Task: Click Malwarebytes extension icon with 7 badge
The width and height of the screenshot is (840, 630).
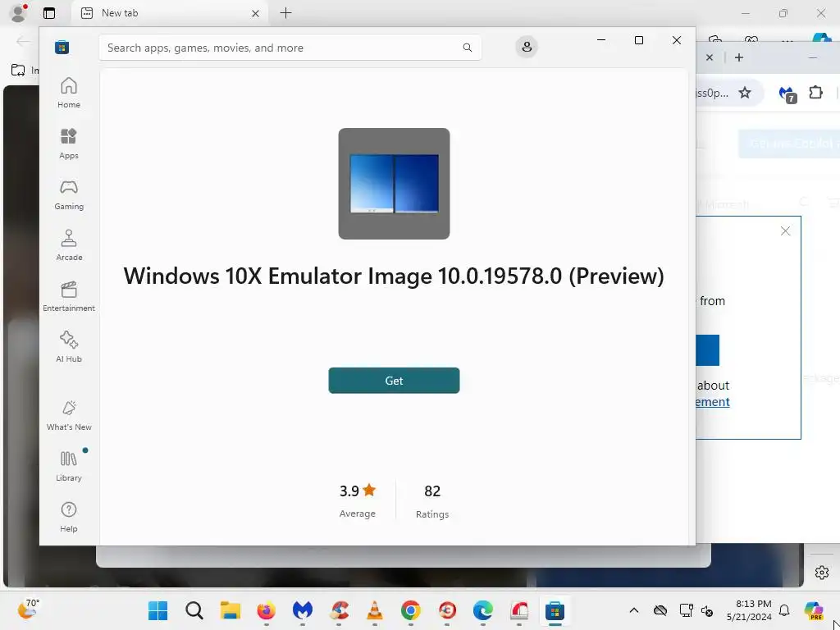Action: click(787, 94)
